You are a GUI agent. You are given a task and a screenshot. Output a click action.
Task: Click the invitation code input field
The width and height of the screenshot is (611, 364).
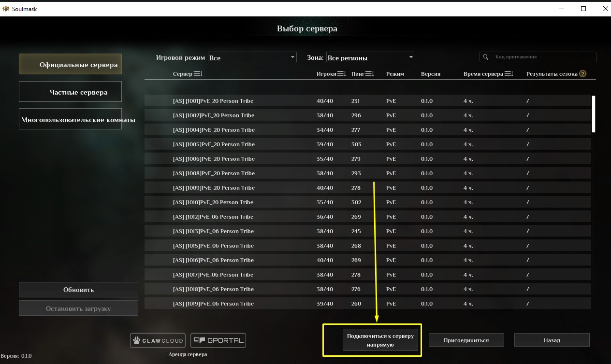542,57
